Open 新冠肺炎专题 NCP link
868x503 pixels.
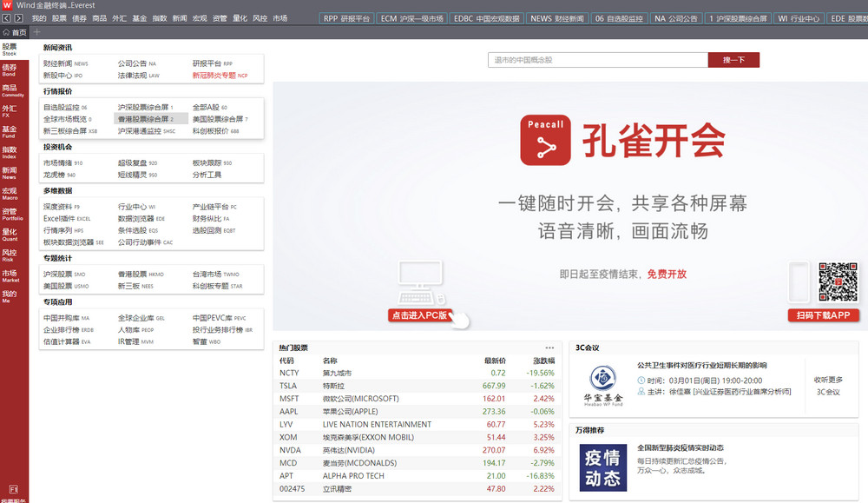click(x=220, y=76)
